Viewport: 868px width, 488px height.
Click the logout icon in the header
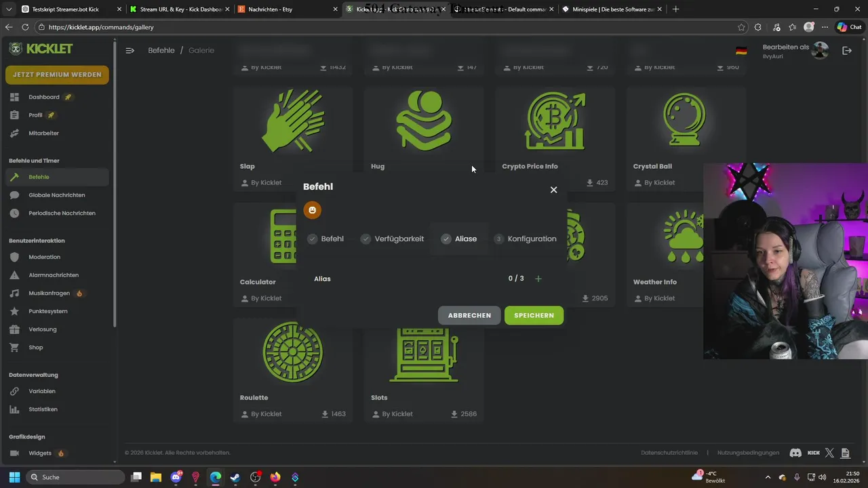tap(847, 51)
